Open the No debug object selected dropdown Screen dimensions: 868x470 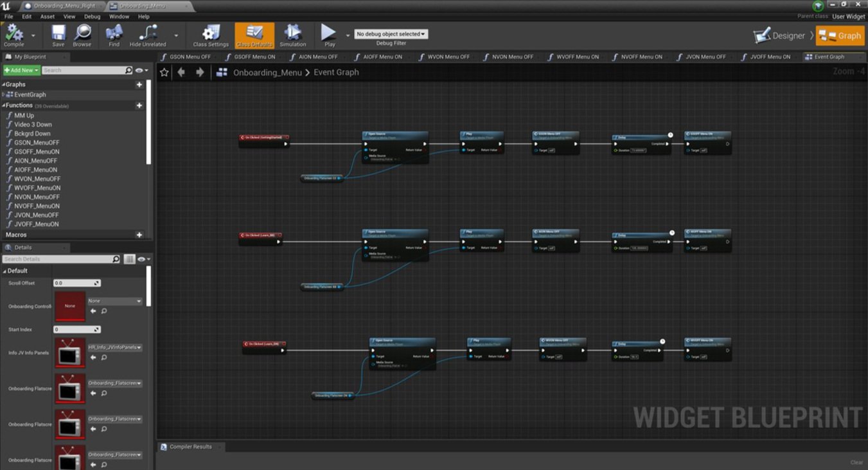(391, 34)
